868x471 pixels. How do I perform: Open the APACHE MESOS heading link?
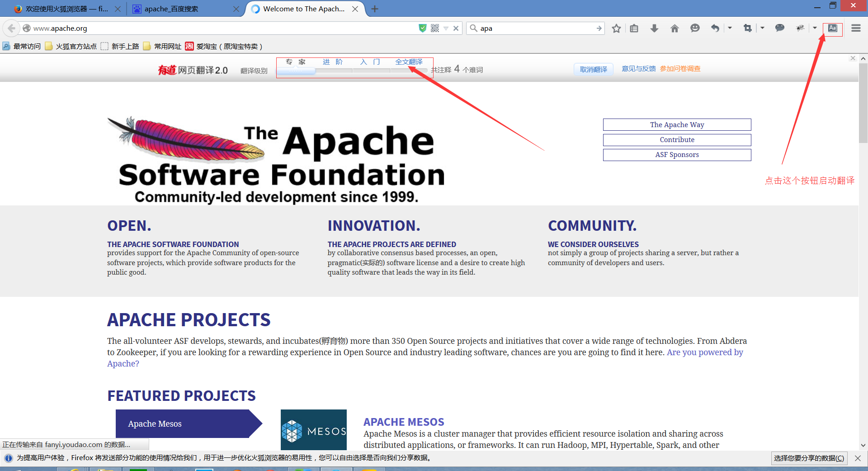click(404, 422)
